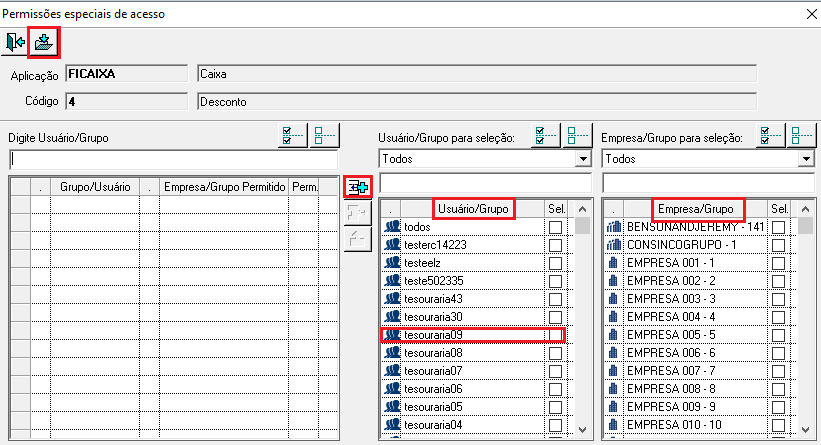The image size is (821, 445).
Task: Click Sel. header in user list
Action: (557, 209)
